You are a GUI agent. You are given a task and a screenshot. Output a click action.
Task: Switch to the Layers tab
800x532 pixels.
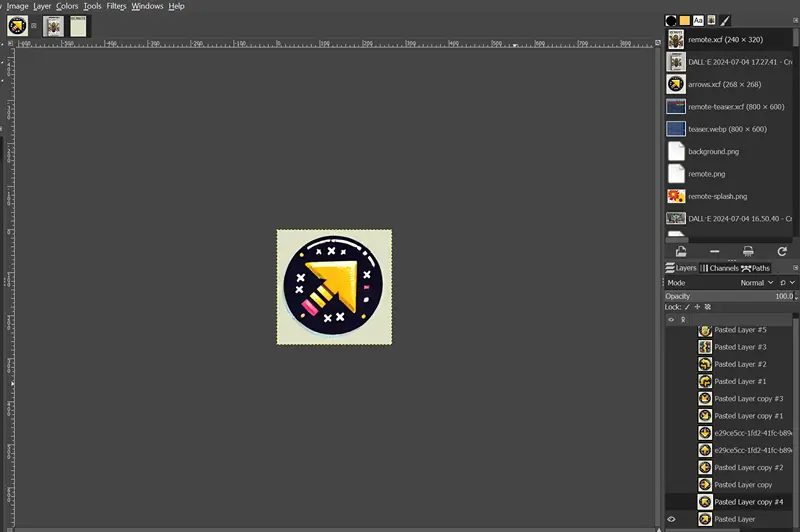pos(681,268)
